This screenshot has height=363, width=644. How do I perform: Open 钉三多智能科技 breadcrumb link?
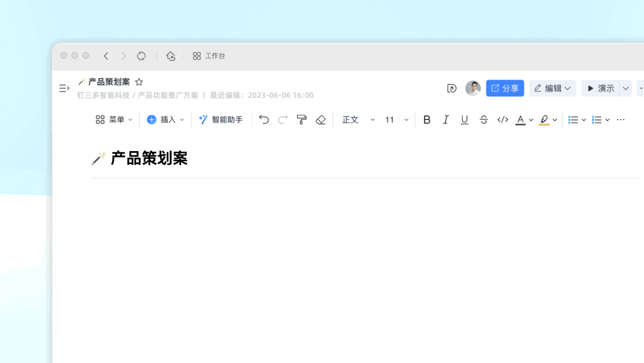pyautogui.click(x=103, y=96)
